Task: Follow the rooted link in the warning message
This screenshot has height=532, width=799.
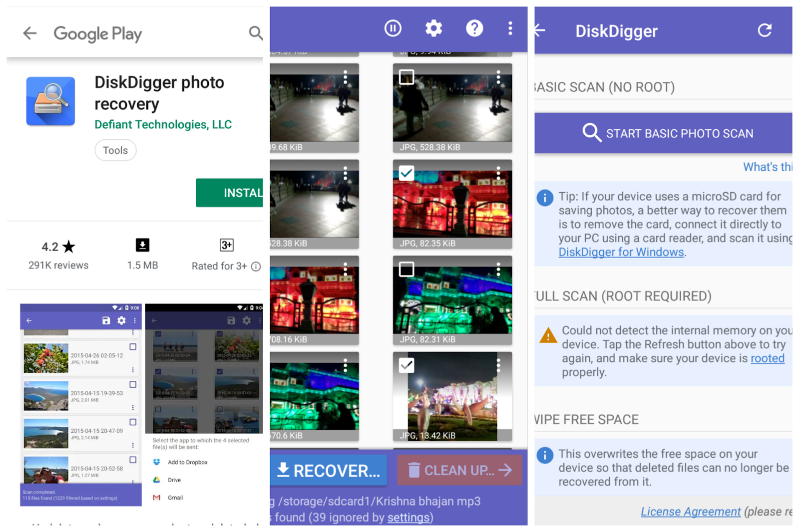Action: click(x=768, y=358)
